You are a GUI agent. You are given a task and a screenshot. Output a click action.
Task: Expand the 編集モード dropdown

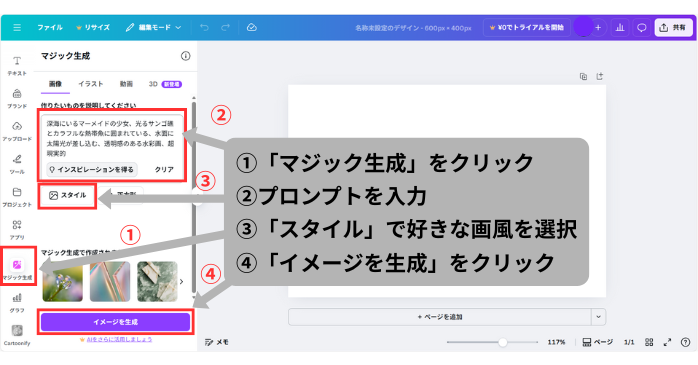(153, 28)
